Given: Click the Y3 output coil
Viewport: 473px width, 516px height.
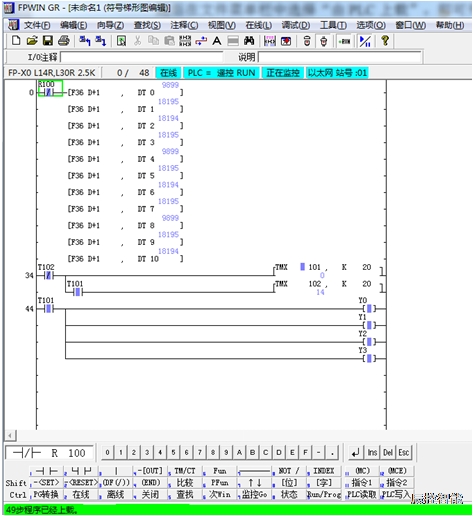Looking at the screenshot, I should pyautogui.click(x=369, y=359).
